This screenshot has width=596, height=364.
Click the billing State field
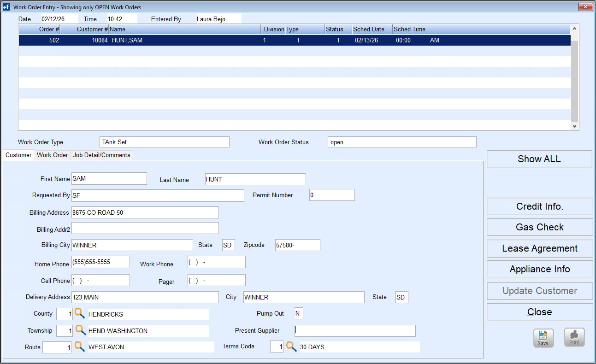229,245
